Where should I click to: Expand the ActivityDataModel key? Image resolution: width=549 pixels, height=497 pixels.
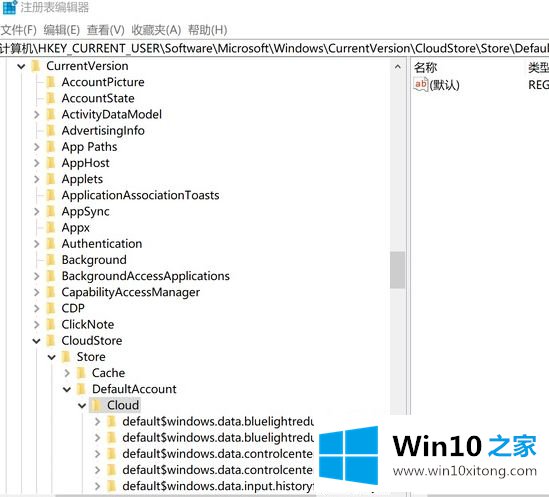click(x=37, y=114)
